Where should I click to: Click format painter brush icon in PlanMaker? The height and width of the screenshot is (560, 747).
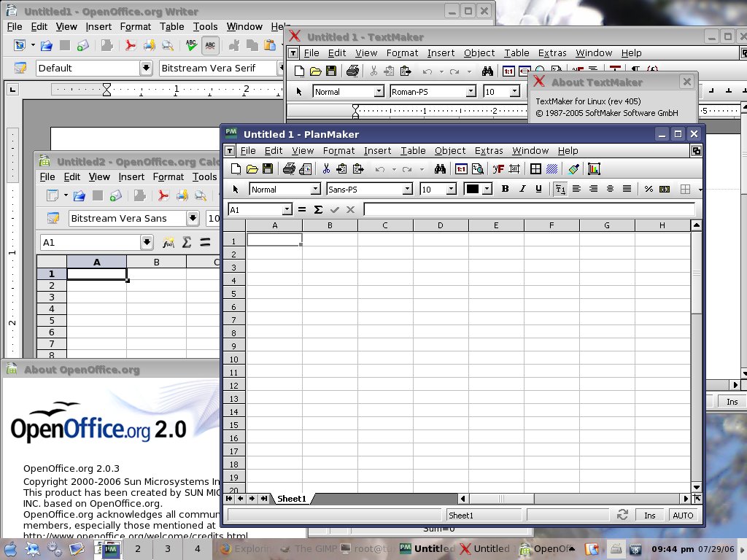(573, 168)
